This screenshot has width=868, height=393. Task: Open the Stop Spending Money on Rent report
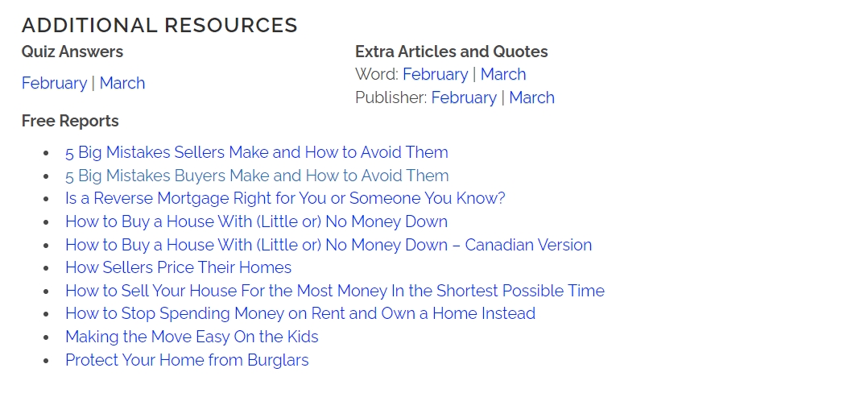click(300, 313)
